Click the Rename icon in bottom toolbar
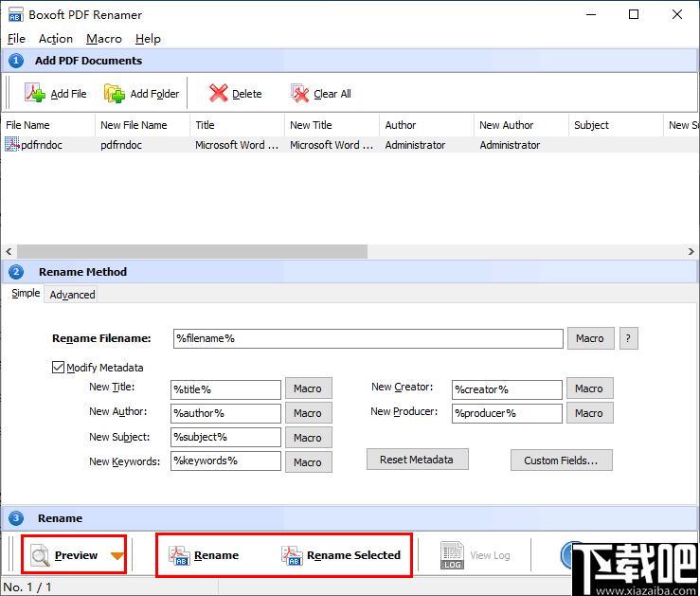This screenshot has width=700, height=596. coord(179,555)
